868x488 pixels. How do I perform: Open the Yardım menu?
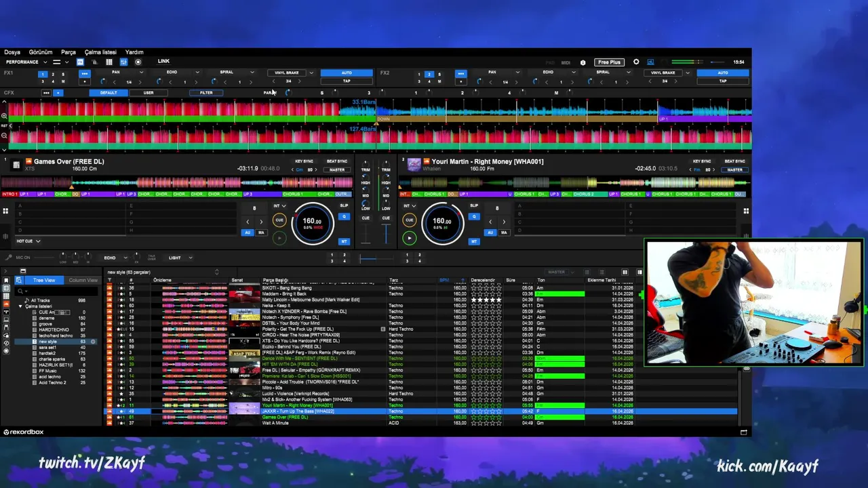[x=134, y=52]
